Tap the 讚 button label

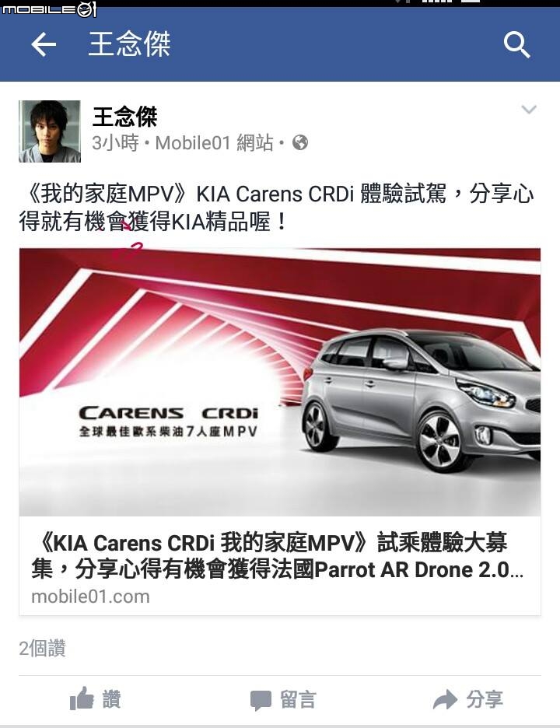(111, 699)
